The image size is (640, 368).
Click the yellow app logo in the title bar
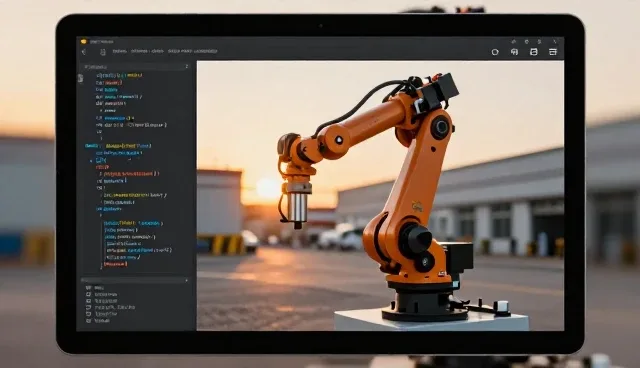pyautogui.click(x=84, y=41)
